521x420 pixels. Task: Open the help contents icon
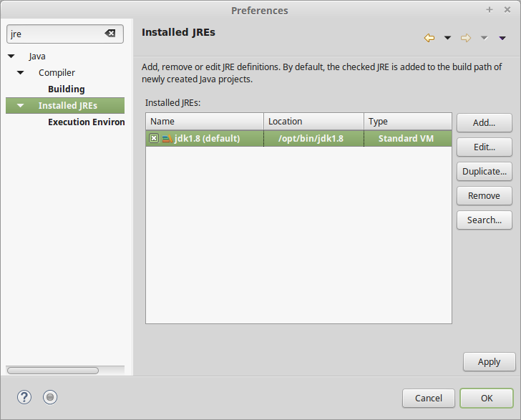coord(24,397)
